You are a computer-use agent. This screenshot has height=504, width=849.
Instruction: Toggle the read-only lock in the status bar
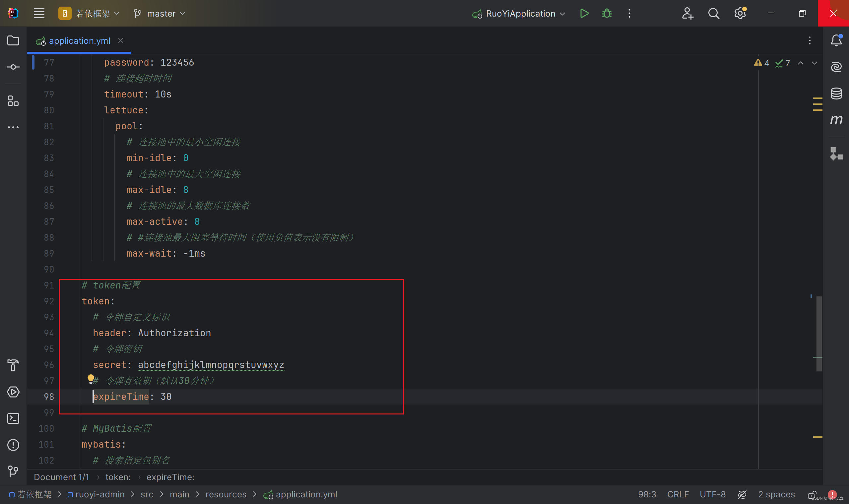click(812, 494)
